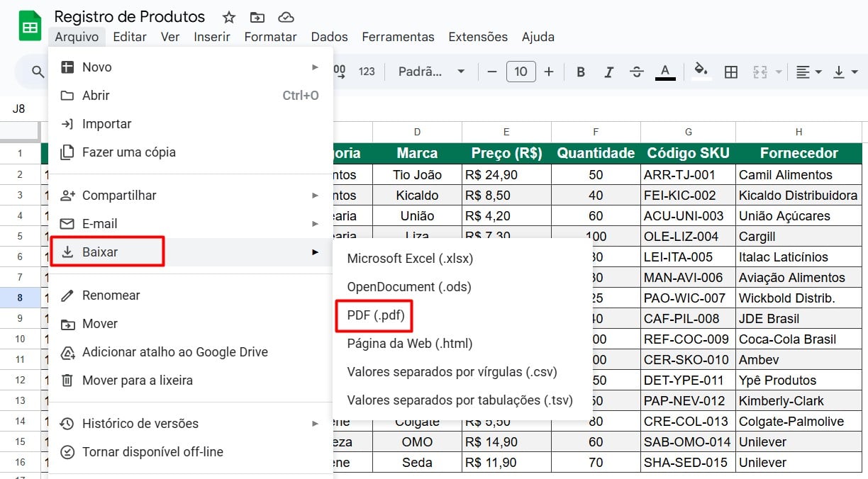Image resolution: width=868 pixels, height=479 pixels.
Task: Decrease font size with minus button
Action: [492, 72]
